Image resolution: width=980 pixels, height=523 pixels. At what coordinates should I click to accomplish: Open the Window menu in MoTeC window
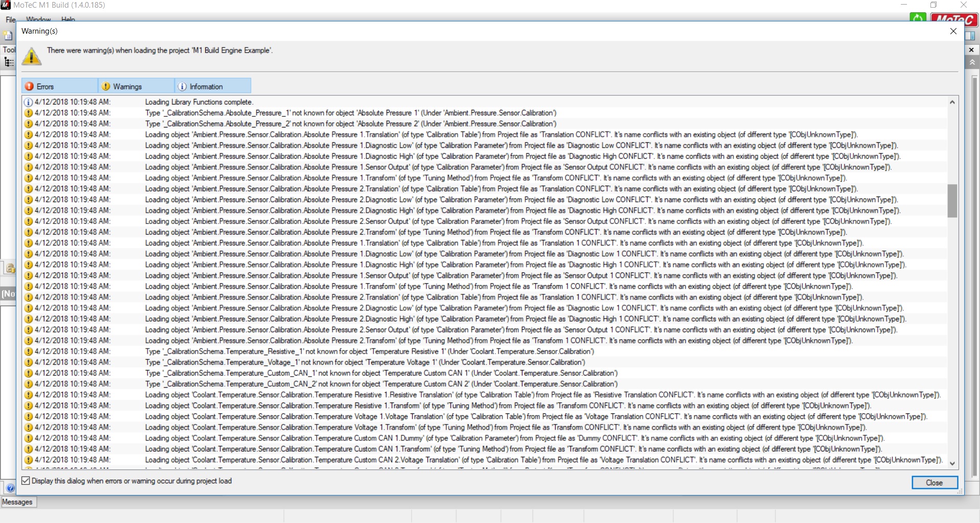[x=38, y=19]
